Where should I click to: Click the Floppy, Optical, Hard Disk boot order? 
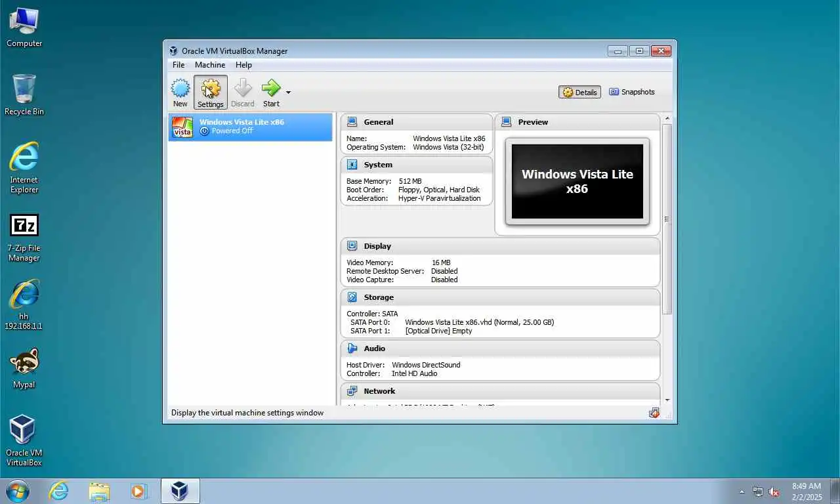click(438, 190)
